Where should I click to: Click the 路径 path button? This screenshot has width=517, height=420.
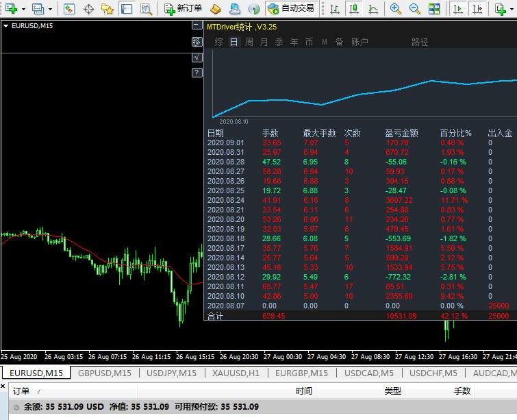tap(420, 42)
